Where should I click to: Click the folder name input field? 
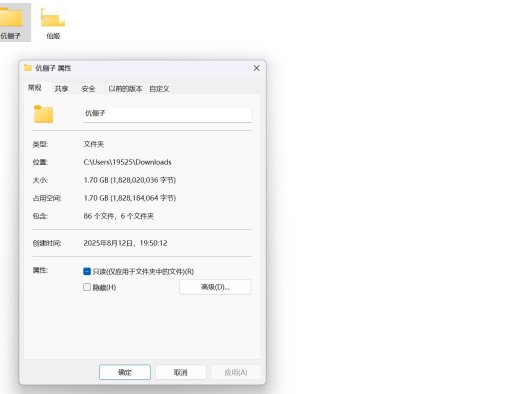pyautogui.click(x=167, y=114)
